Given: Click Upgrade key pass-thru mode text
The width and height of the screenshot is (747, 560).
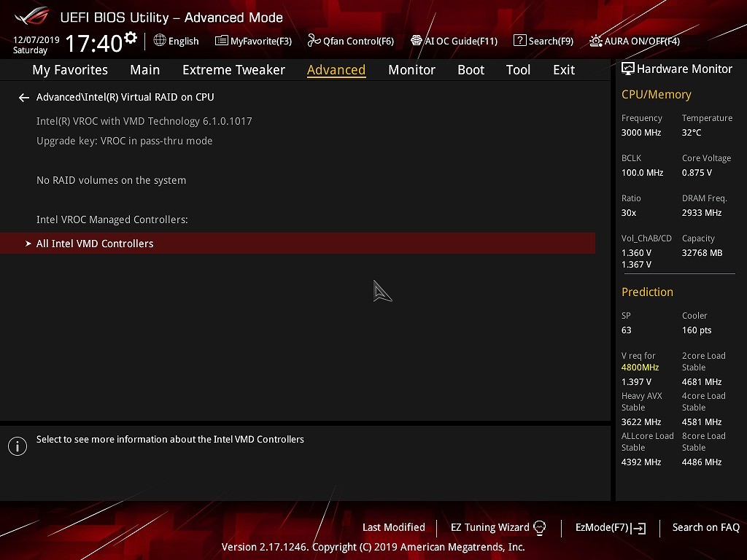Looking at the screenshot, I should [x=124, y=141].
